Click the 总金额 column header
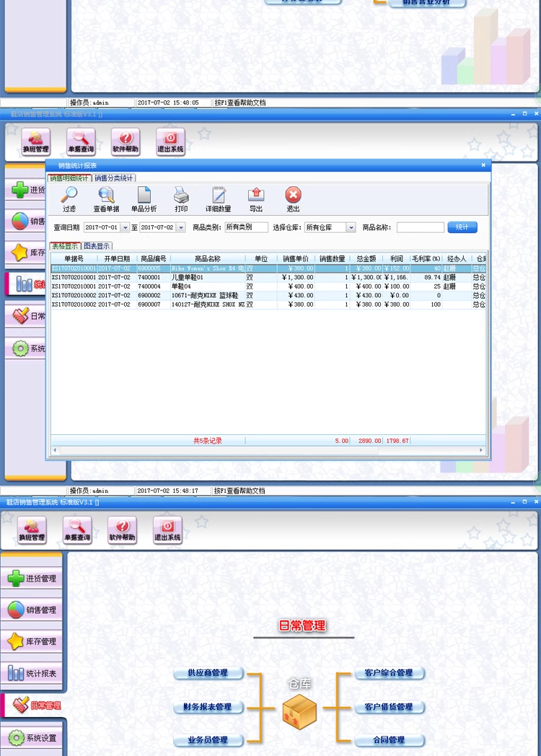The image size is (541, 756). tap(366, 259)
